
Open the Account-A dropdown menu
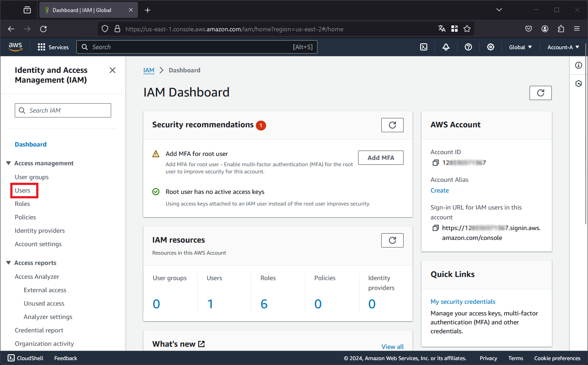coord(563,47)
